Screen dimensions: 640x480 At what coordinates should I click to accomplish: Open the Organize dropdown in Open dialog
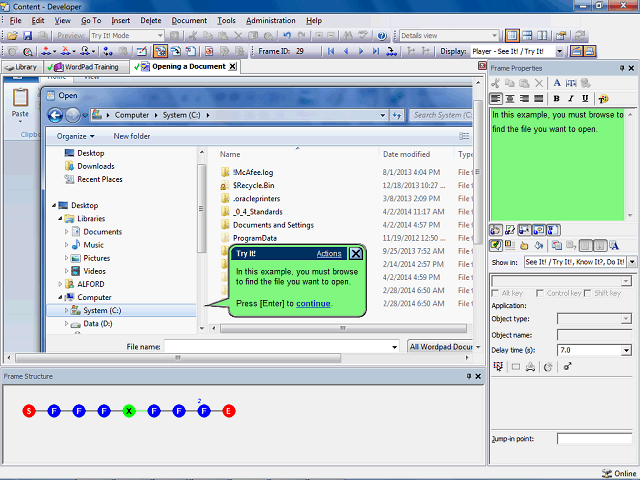(76, 136)
